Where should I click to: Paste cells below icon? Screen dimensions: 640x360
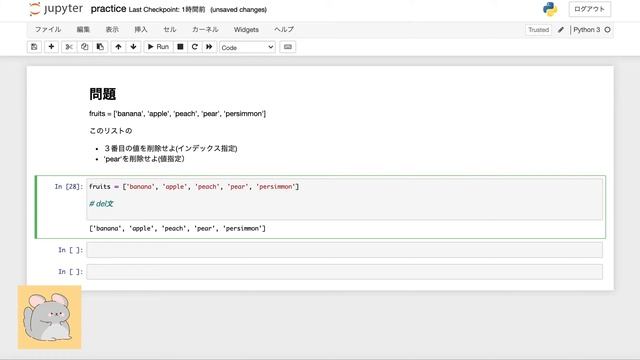(x=100, y=47)
